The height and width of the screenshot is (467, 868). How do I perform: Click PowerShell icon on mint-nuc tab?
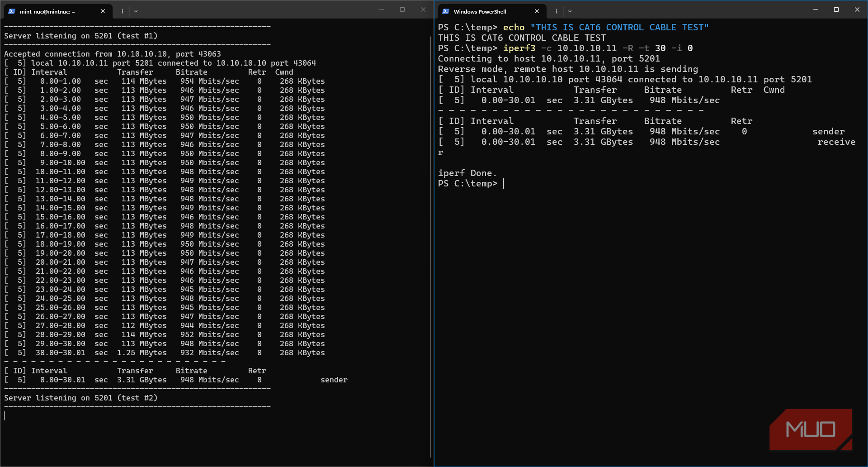pyautogui.click(x=12, y=11)
